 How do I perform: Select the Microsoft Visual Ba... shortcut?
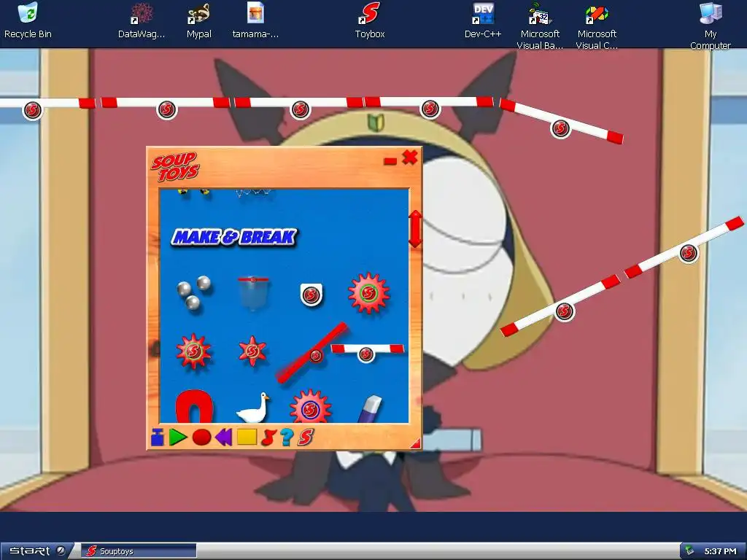click(540, 26)
